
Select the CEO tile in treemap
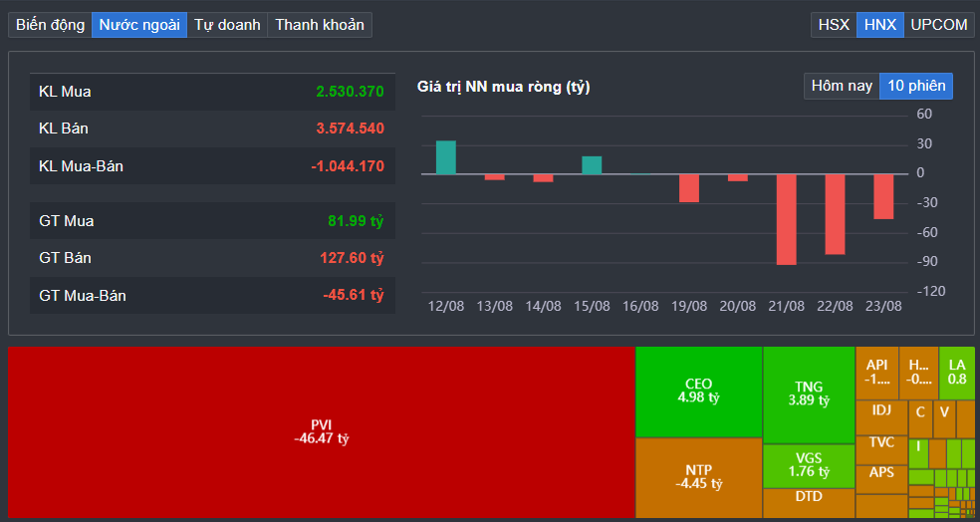pyautogui.click(x=698, y=391)
